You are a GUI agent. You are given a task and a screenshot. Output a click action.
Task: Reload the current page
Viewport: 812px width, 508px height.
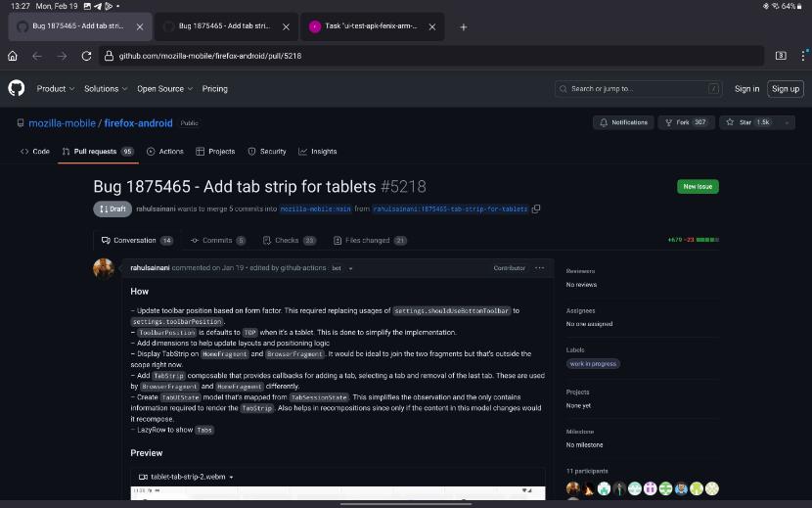(86, 56)
